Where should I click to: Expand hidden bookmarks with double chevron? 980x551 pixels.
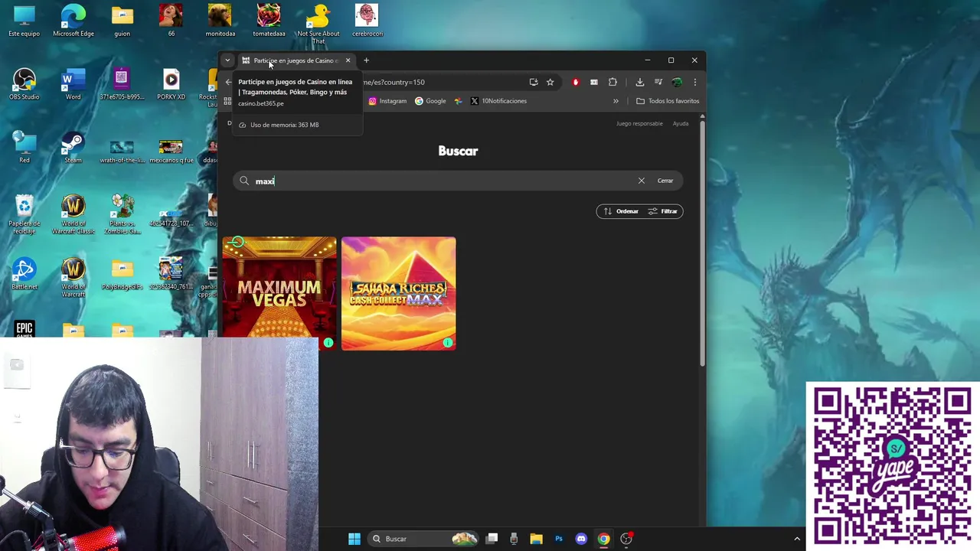(616, 101)
